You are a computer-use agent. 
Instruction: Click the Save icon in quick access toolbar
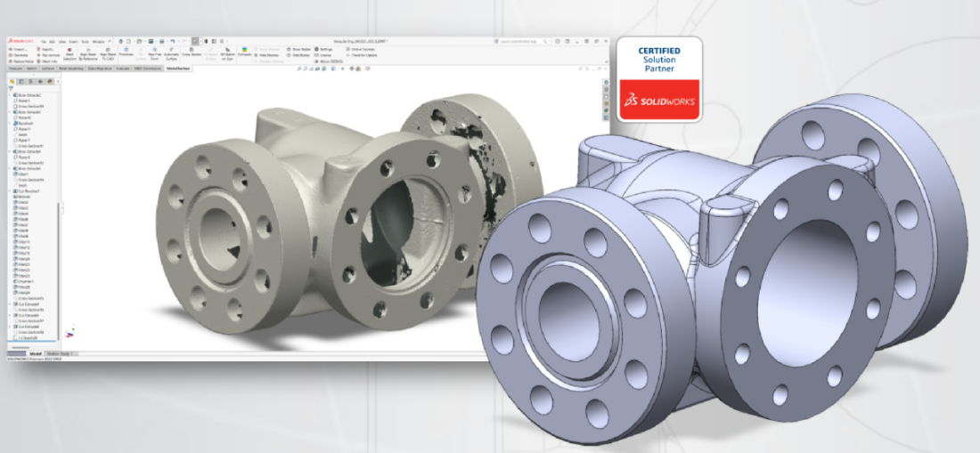point(151,41)
